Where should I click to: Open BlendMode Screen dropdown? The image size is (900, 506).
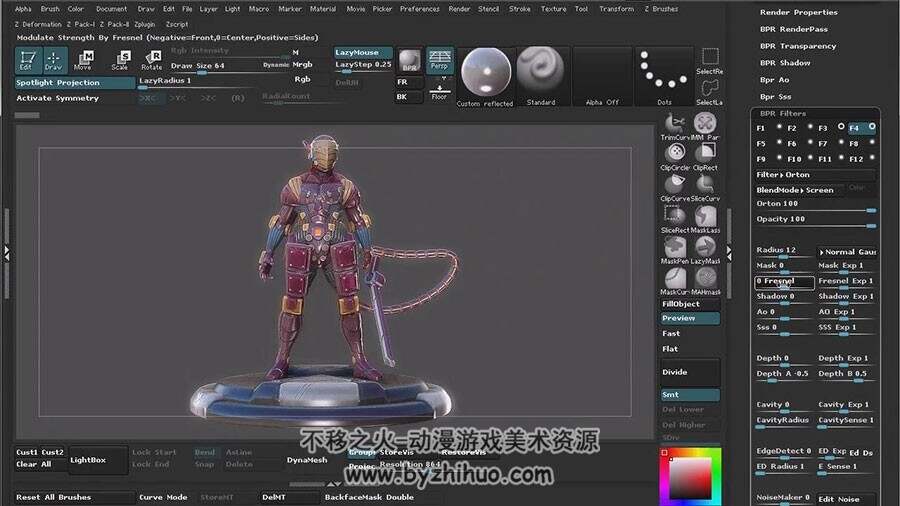pyautogui.click(x=800, y=190)
